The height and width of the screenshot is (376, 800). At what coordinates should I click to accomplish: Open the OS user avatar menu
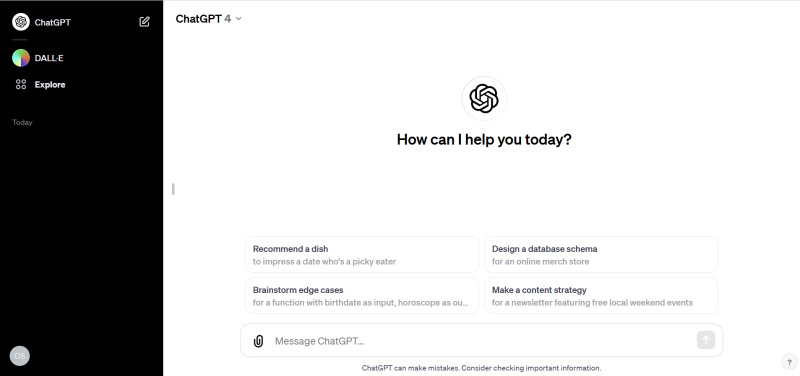[x=20, y=356]
